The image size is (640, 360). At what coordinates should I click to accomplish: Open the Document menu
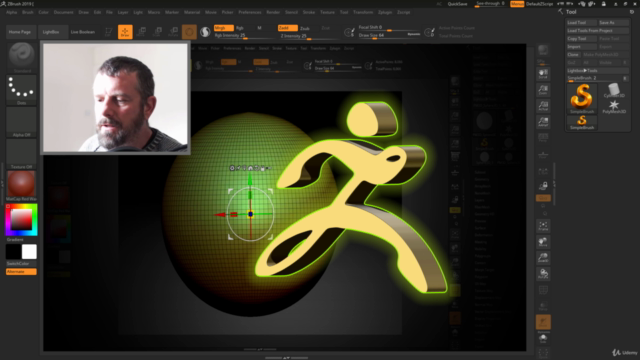pyautogui.click(x=64, y=12)
